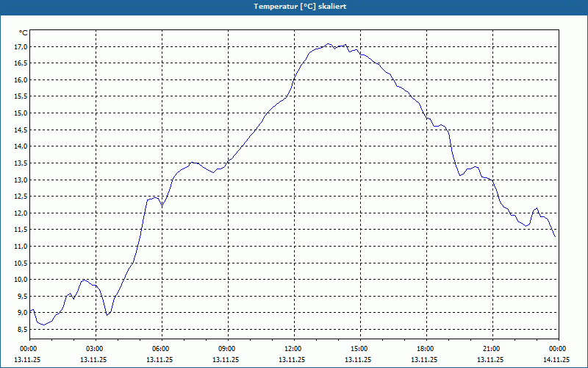Click the "13.11.25" date under 06:00

pos(159,359)
